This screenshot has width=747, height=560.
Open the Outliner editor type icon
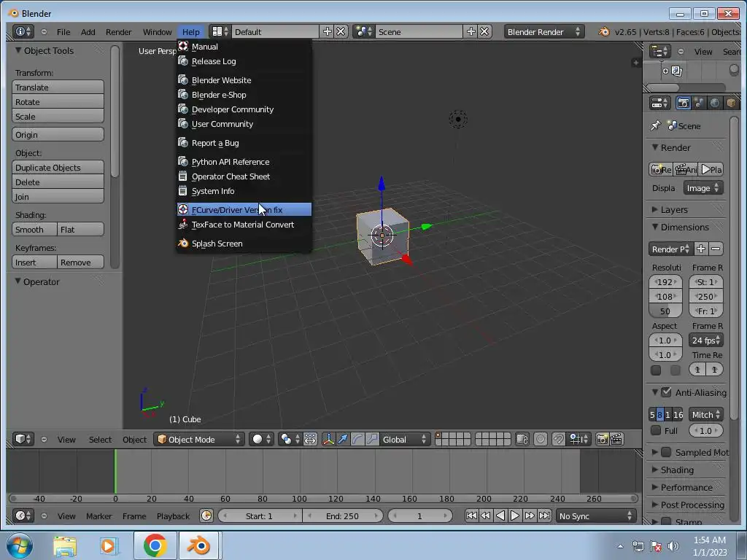tap(660, 52)
